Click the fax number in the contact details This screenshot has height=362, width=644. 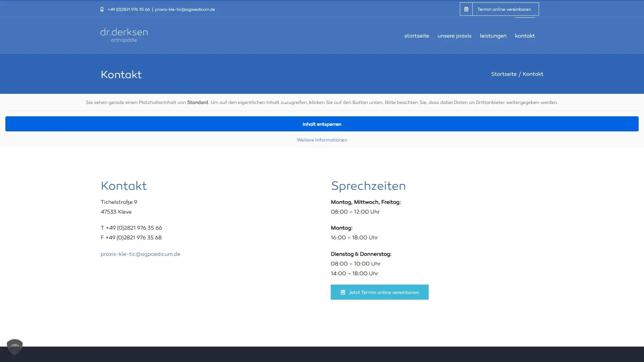click(x=131, y=237)
